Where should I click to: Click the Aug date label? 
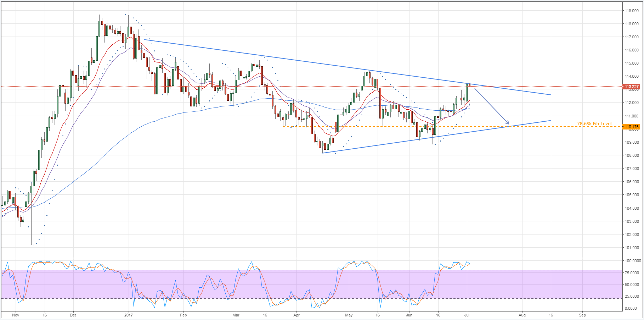point(522,315)
